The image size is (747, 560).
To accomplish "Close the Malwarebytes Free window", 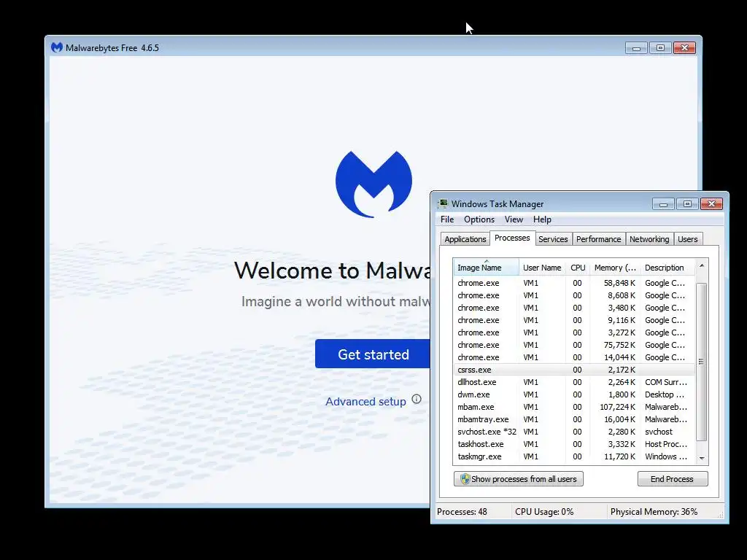I will [684, 47].
